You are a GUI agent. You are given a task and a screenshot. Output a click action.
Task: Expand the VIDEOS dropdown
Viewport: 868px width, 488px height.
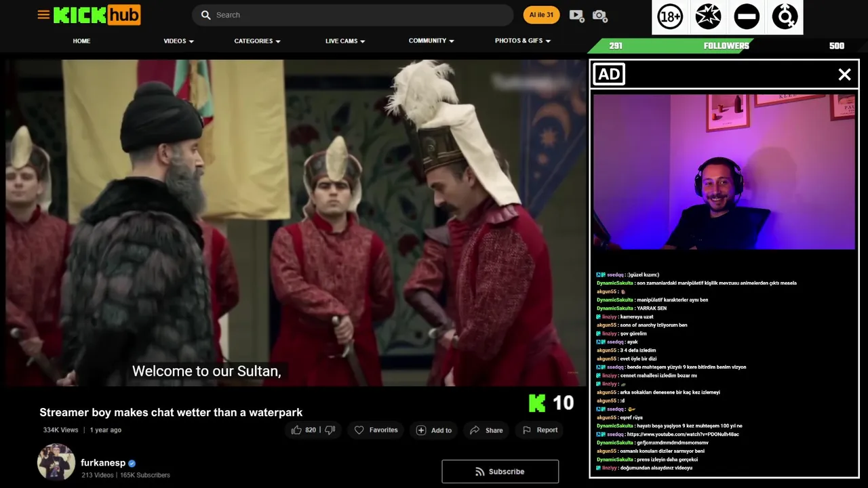coord(178,41)
